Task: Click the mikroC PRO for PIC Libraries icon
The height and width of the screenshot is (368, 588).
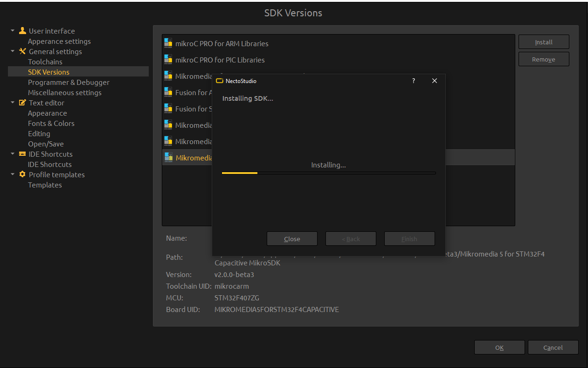Action: [x=168, y=59]
